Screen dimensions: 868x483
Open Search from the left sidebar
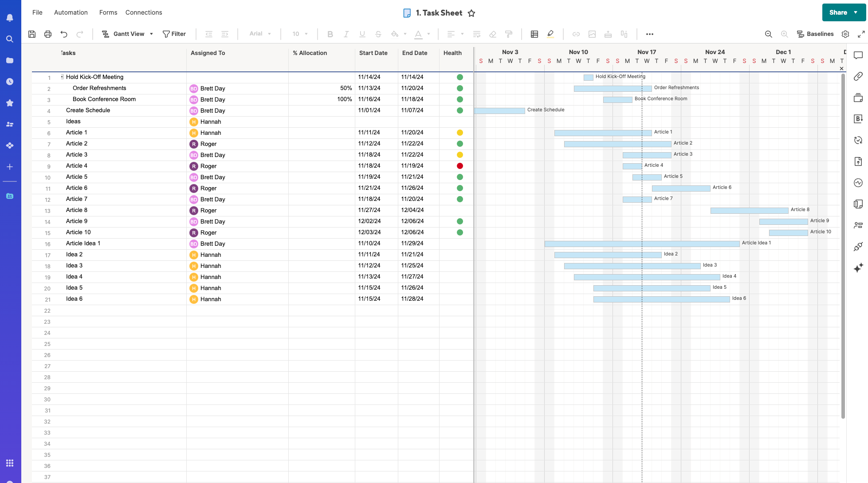coord(10,39)
